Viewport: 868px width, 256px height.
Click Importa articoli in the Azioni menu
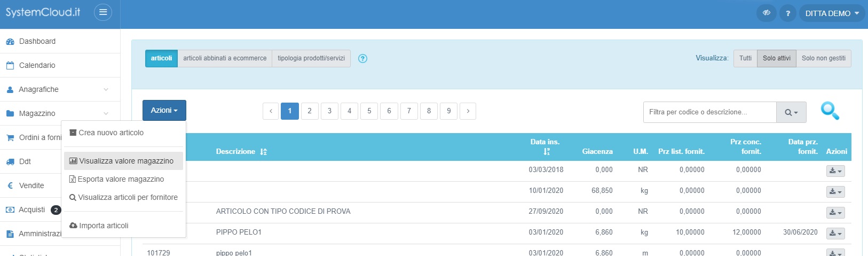point(104,226)
